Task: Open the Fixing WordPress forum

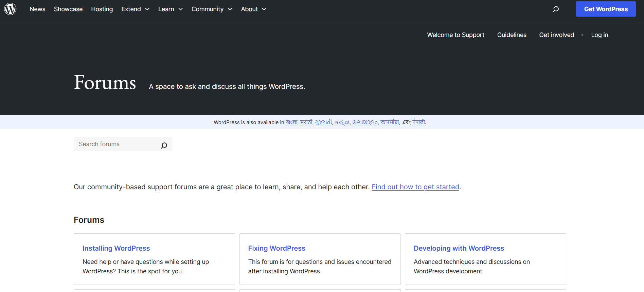Action: click(276, 248)
